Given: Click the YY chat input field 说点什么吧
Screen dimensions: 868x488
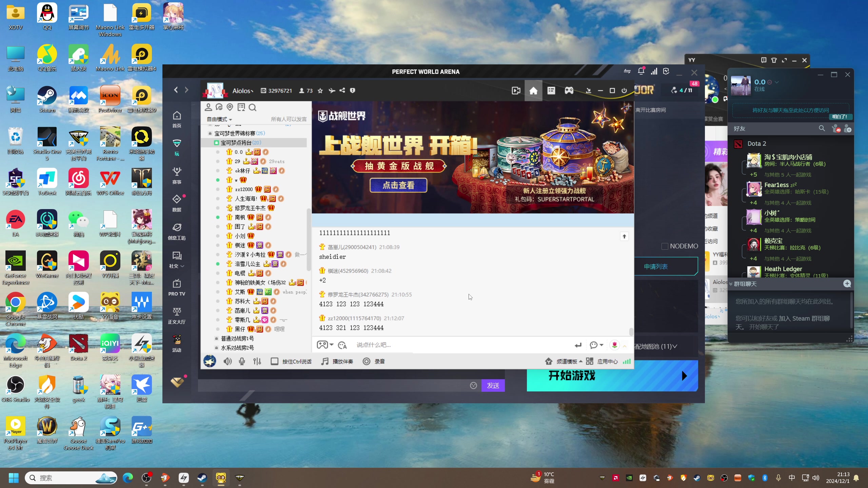Looking at the screenshot, I should pos(461,345).
